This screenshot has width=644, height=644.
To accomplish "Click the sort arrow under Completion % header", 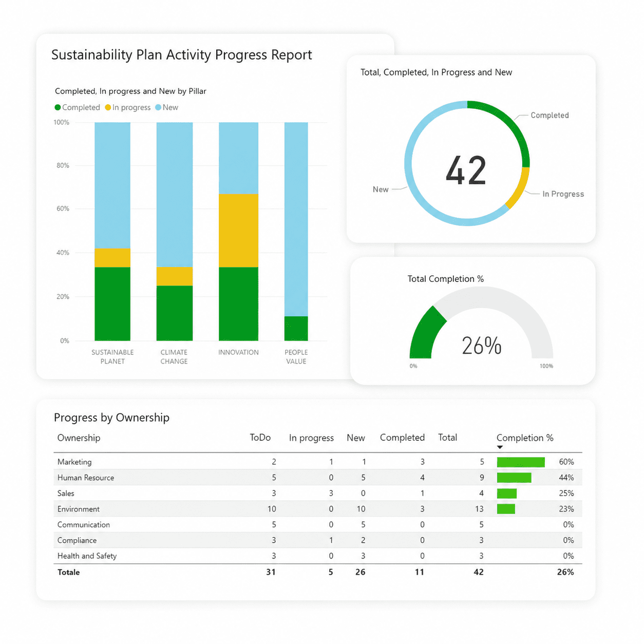I will [x=500, y=447].
